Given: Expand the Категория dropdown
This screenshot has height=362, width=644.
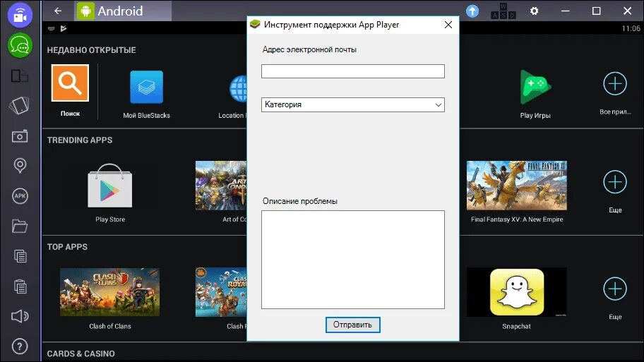Looking at the screenshot, I should [353, 104].
